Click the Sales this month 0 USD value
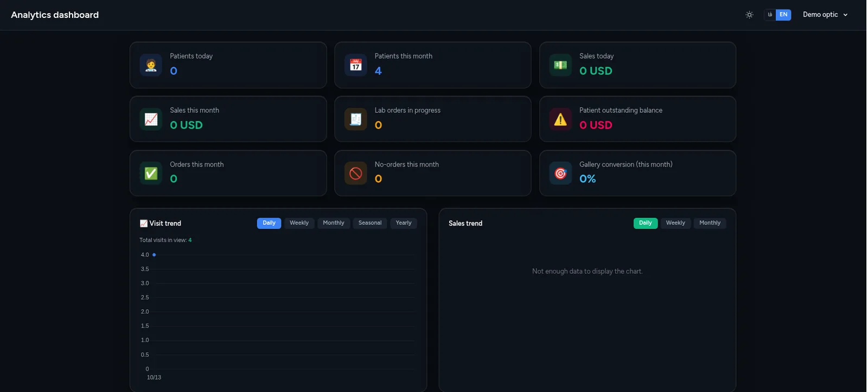 (186, 125)
